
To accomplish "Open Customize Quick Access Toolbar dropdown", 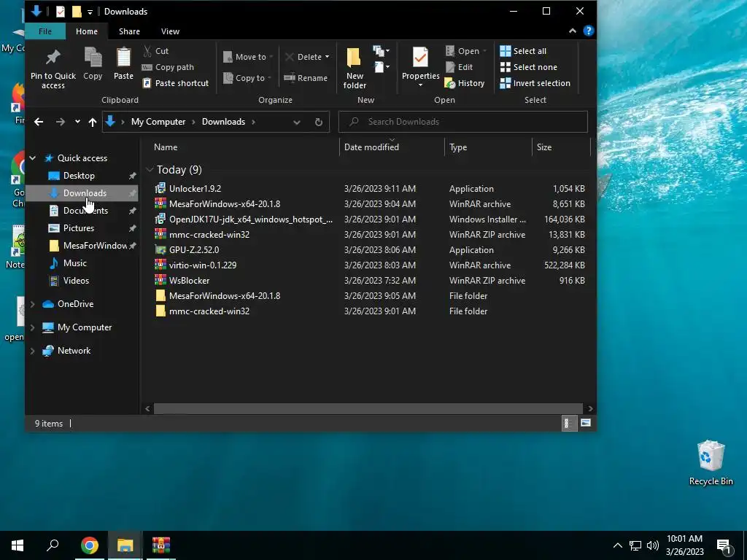I will 90,12.
